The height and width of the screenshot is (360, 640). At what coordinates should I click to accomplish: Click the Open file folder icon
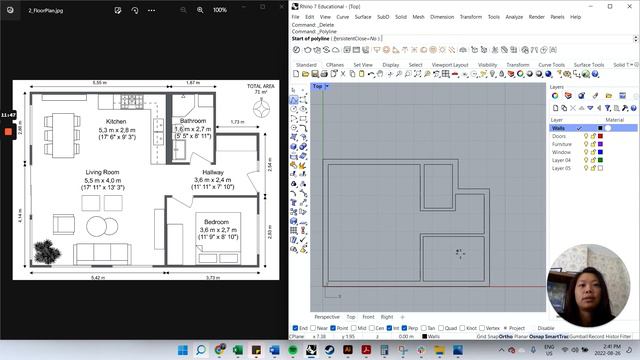[305, 74]
